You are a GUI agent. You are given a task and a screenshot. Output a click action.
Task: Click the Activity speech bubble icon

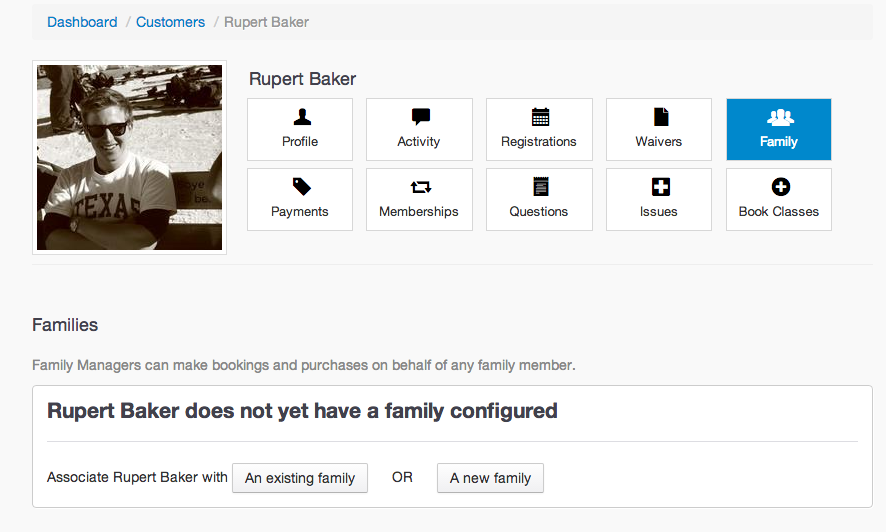420,117
